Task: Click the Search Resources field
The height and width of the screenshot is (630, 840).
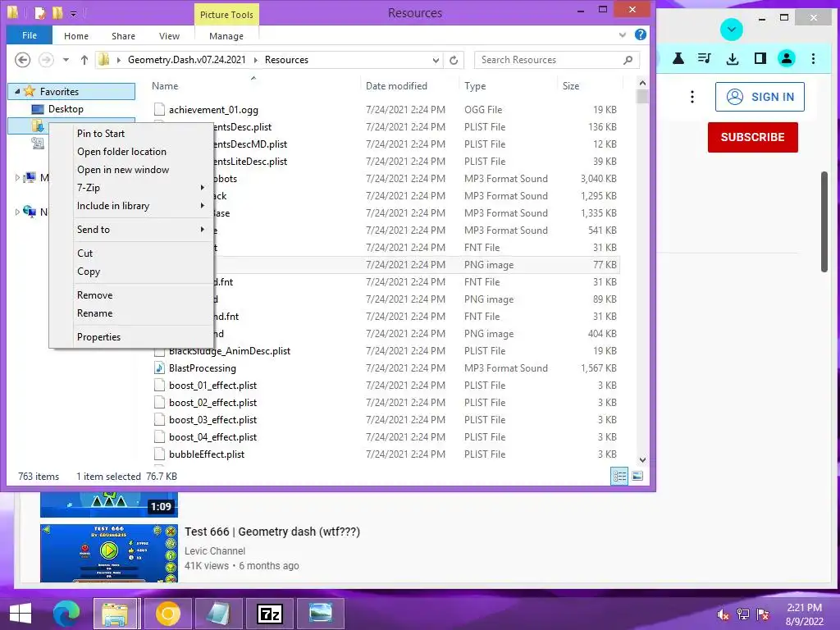Action: click(557, 60)
